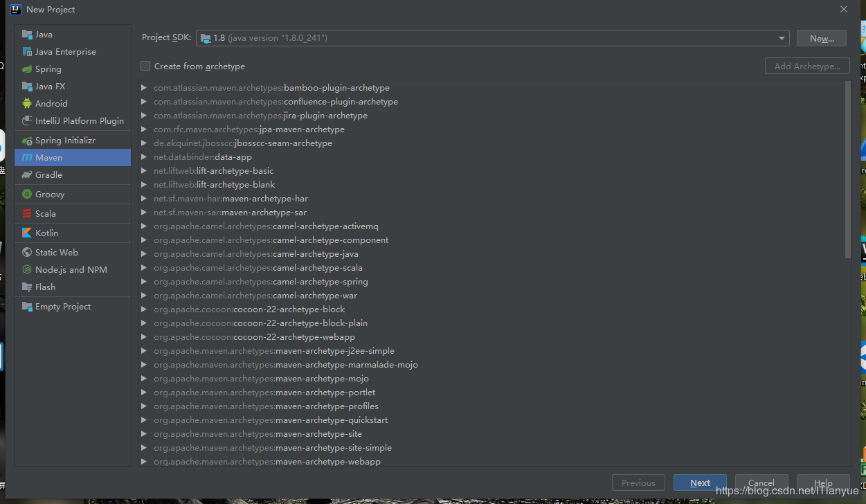
Task: Expand jpa-maven-archetype node
Action: pos(144,129)
